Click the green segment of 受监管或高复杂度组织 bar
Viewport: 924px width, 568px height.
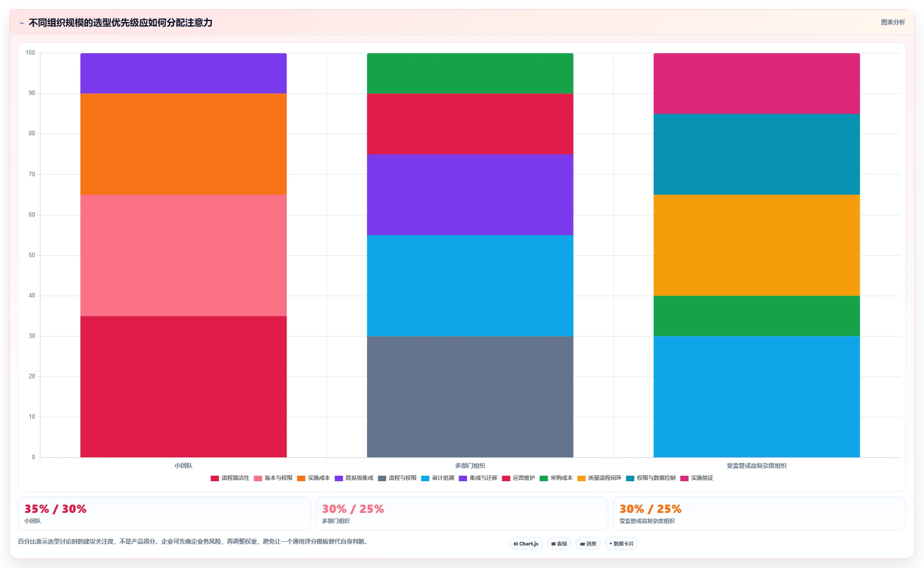pos(757,316)
